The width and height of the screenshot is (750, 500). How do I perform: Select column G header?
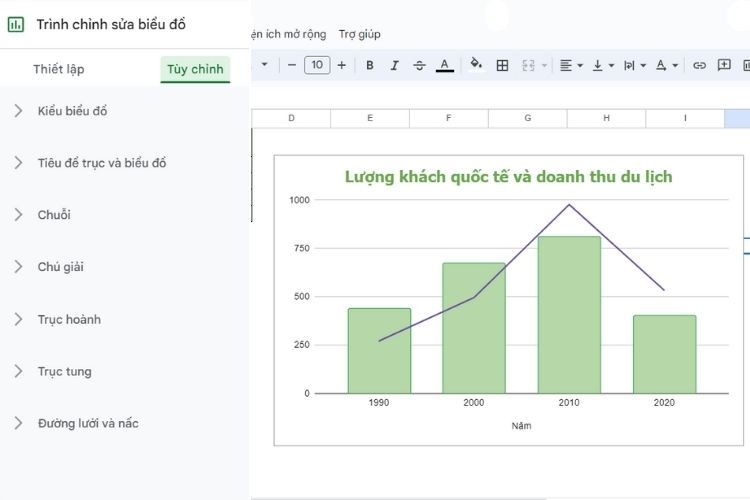pos(528,118)
